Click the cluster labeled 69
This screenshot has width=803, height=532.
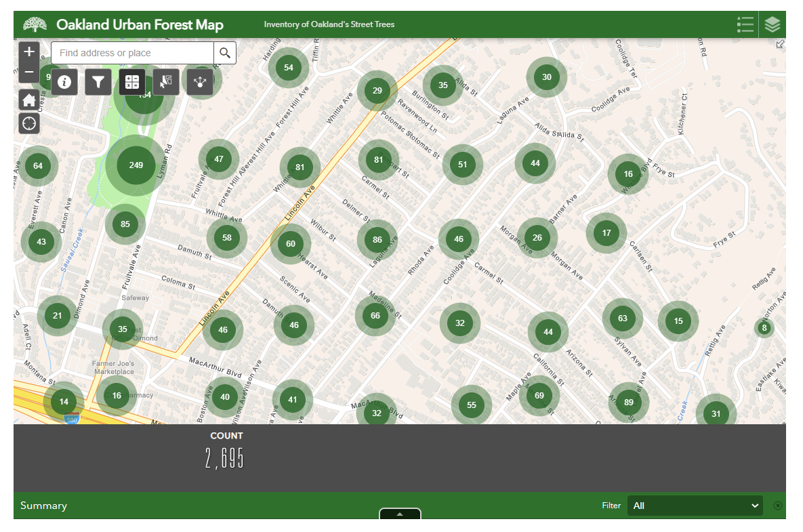pos(539,396)
